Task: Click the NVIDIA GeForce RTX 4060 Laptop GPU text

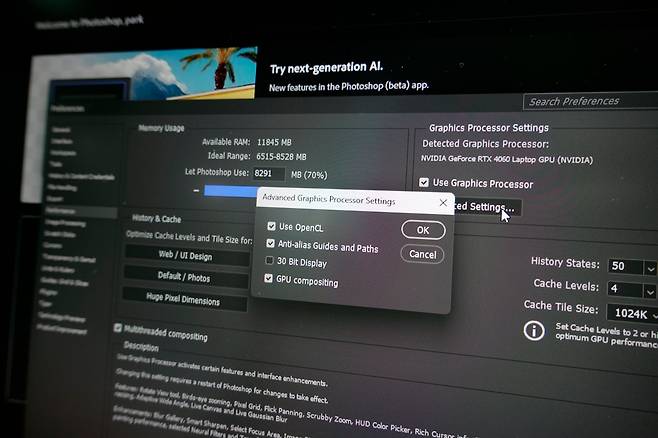Action: [x=507, y=159]
